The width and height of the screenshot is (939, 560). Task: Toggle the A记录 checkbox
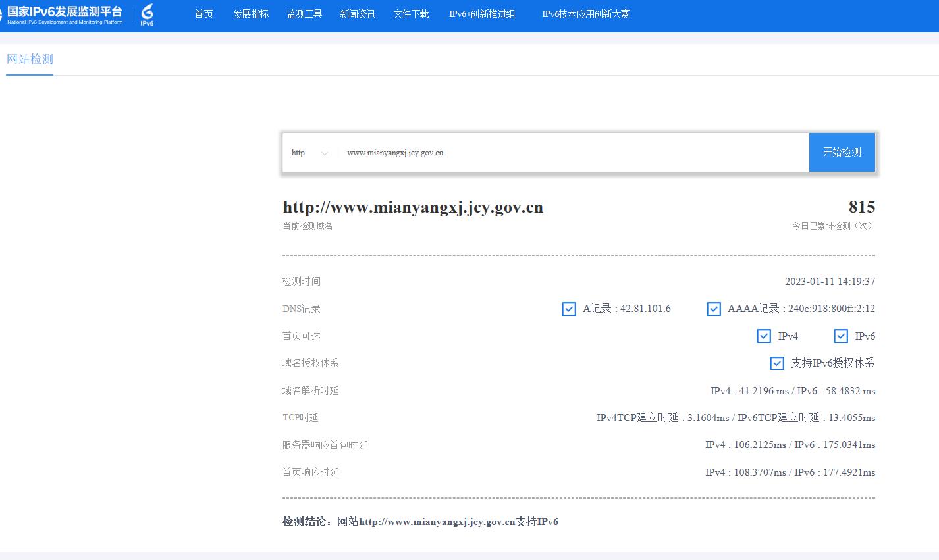[569, 309]
